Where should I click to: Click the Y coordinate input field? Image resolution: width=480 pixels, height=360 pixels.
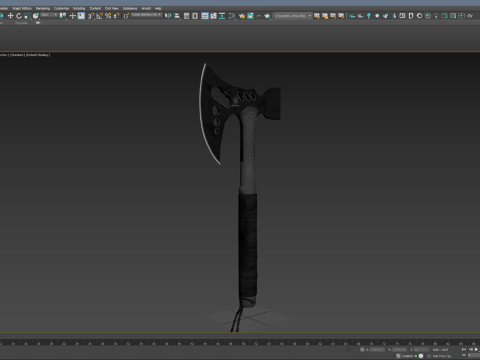pos(399,349)
